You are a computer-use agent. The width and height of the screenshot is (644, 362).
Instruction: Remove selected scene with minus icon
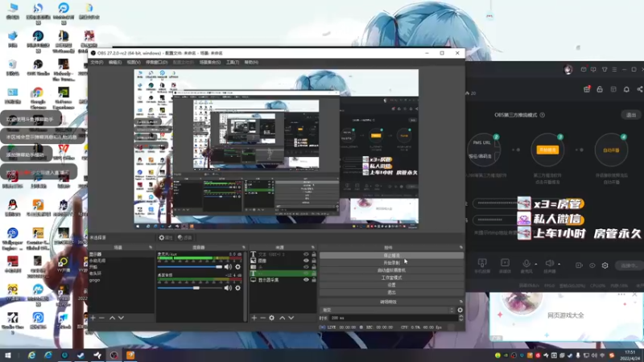101,318
